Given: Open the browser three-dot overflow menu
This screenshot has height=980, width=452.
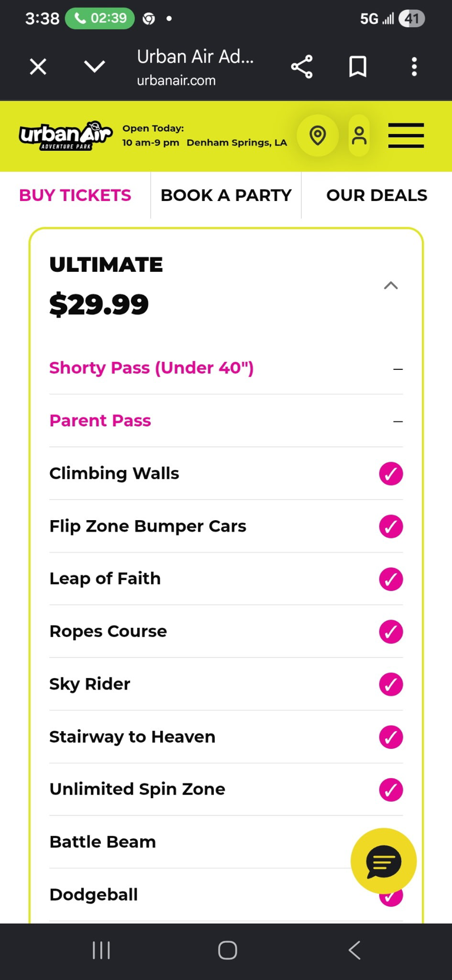Looking at the screenshot, I should [x=414, y=67].
